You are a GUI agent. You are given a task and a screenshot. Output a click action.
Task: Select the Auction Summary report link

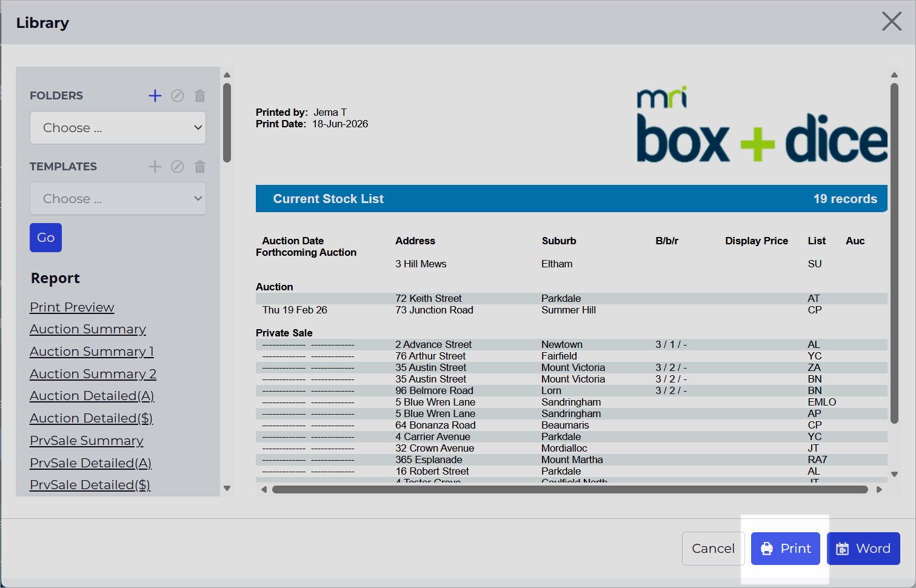[x=88, y=329]
